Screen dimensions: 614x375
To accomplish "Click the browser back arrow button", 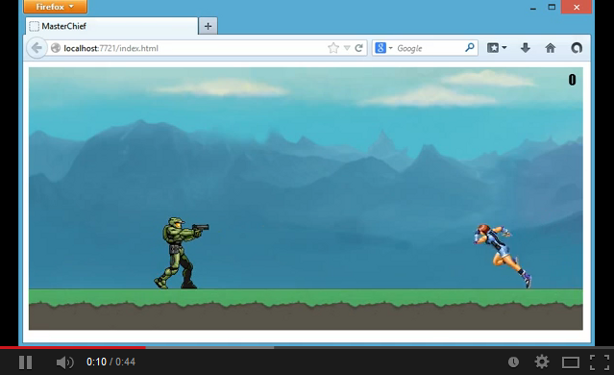I will point(37,48).
